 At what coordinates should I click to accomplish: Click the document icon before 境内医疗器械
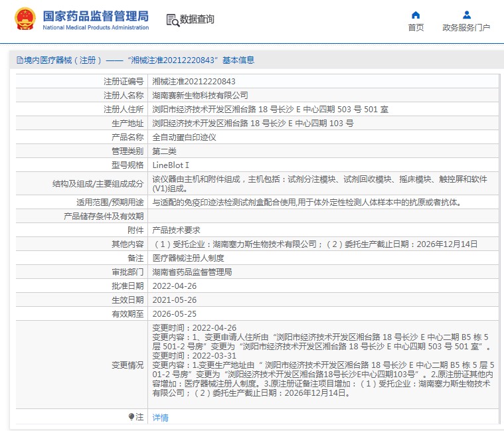pos(19,60)
